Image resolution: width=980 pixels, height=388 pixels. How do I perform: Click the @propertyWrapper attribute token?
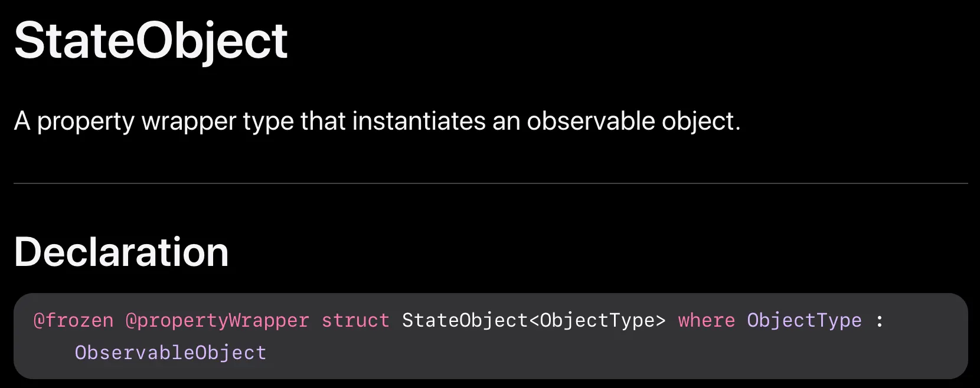click(217, 320)
